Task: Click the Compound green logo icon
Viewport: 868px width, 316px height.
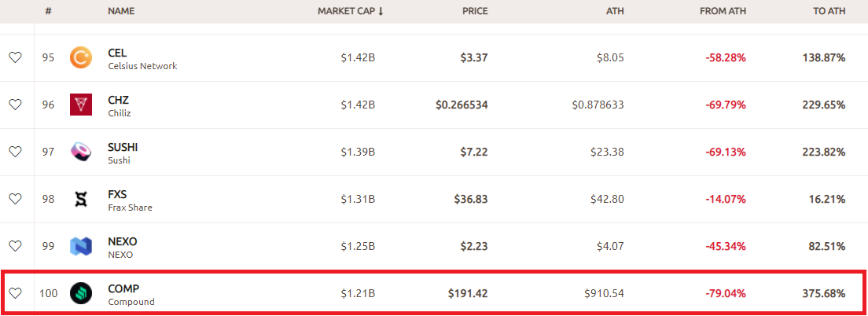Action: 81,293
